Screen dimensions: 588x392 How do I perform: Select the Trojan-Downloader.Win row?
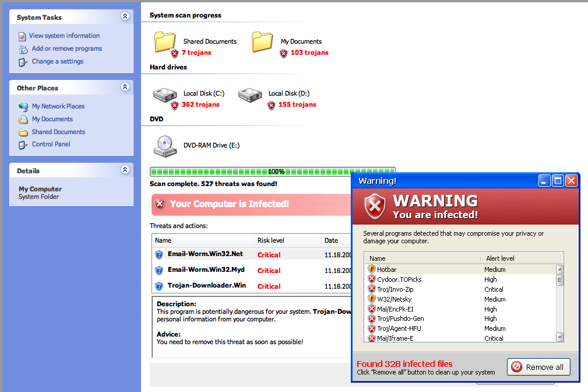click(x=252, y=286)
